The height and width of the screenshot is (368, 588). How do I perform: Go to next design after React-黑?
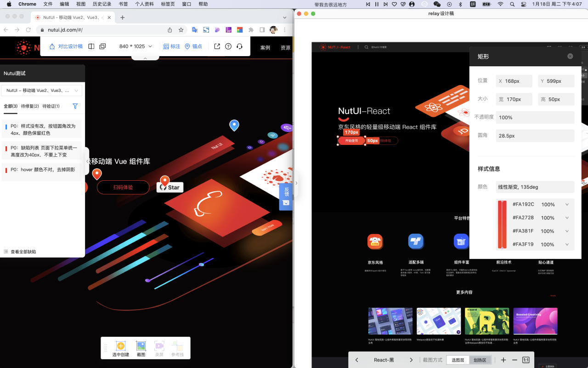click(x=411, y=360)
